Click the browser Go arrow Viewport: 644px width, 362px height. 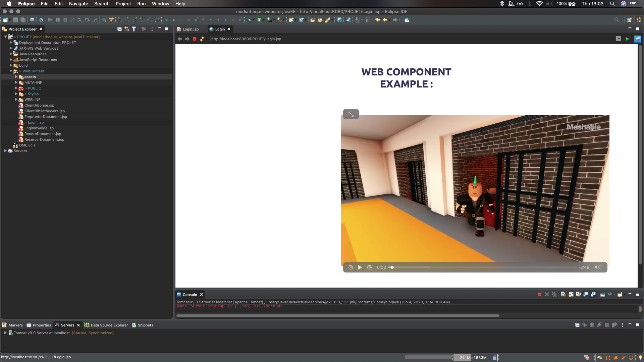click(x=627, y=39)
